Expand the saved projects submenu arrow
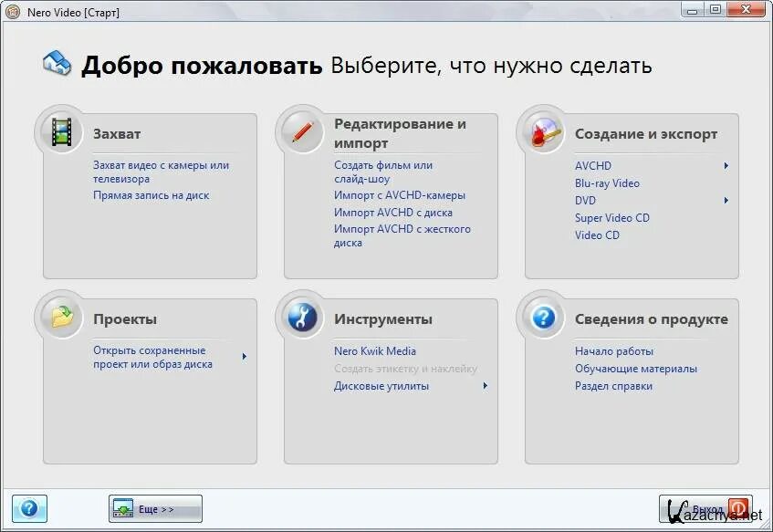 (x=244, y=356)
